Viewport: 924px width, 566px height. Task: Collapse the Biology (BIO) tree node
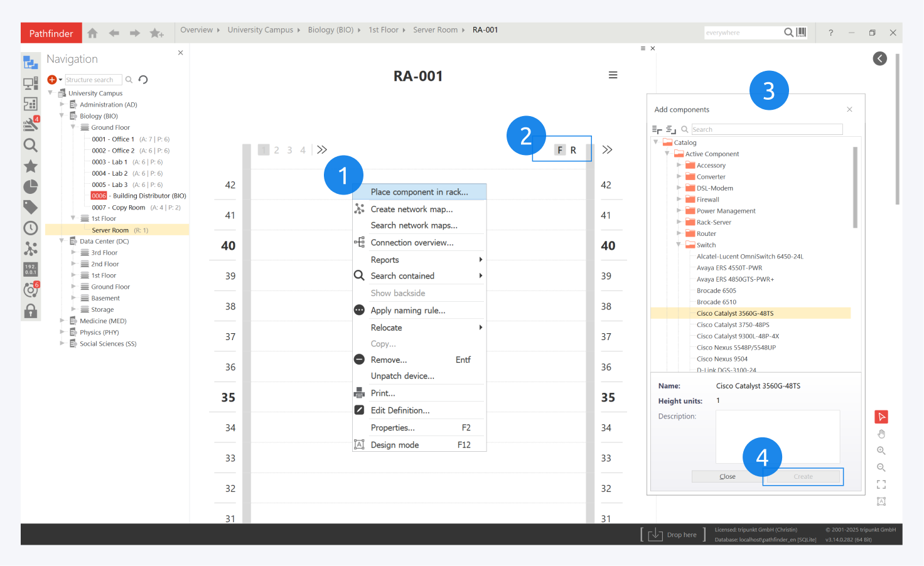(62, 115)
